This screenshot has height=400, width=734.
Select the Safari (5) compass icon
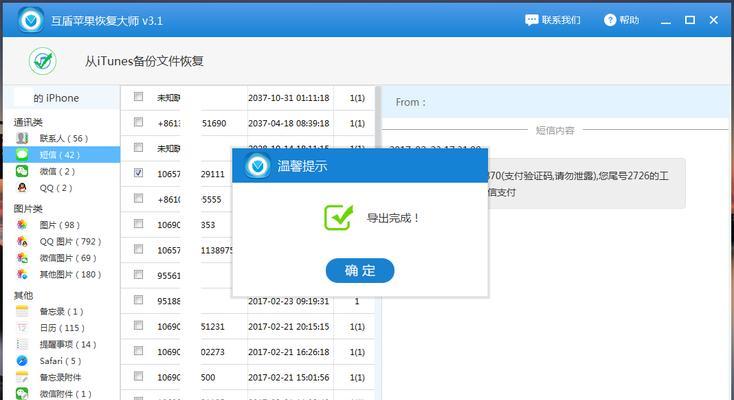click(x=22, y=361)
